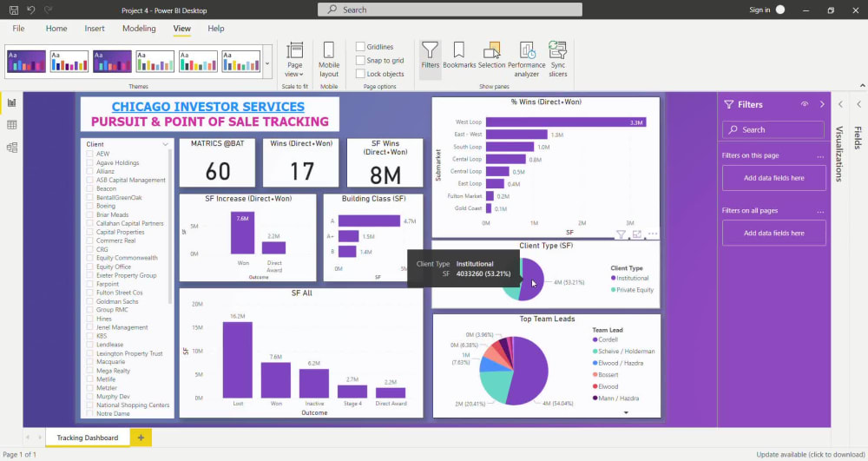Apply the first purple theme thumbnail
868x461 pixels.
pos(26,62)
